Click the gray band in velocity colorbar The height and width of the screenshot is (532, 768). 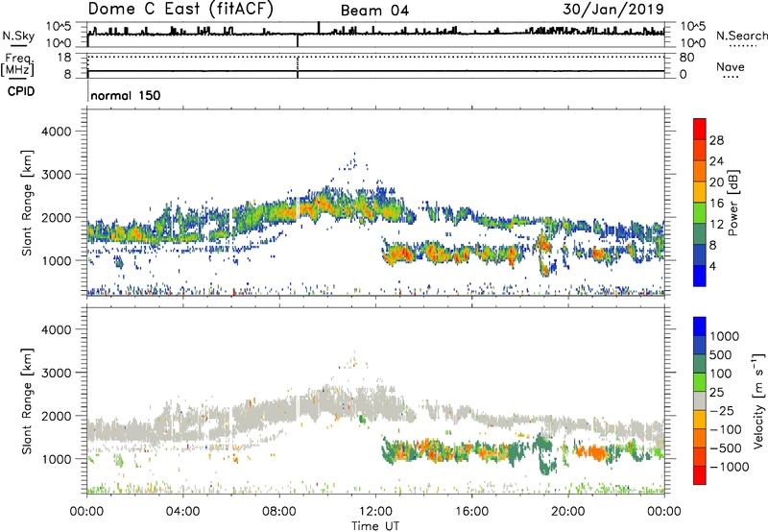coord(700,400)
